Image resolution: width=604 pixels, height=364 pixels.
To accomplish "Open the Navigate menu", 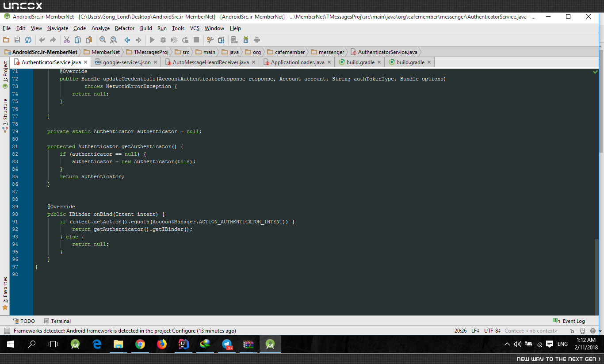I will point(57,28).
